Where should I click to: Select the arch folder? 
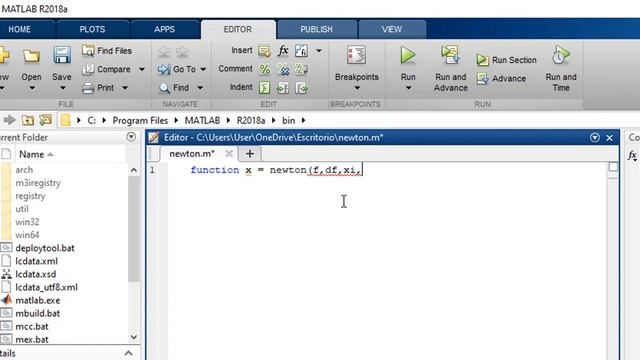coord(24,170)
